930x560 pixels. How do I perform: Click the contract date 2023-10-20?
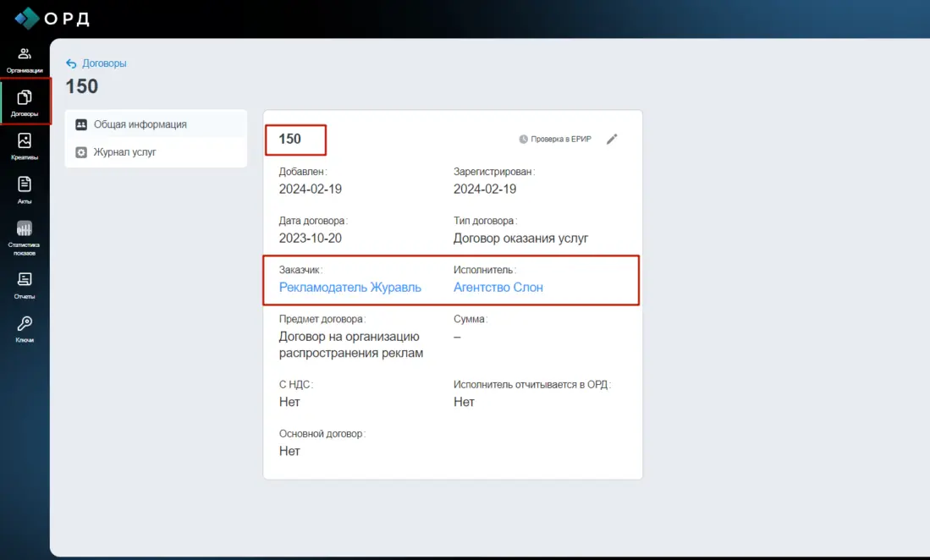coord(311,239)
